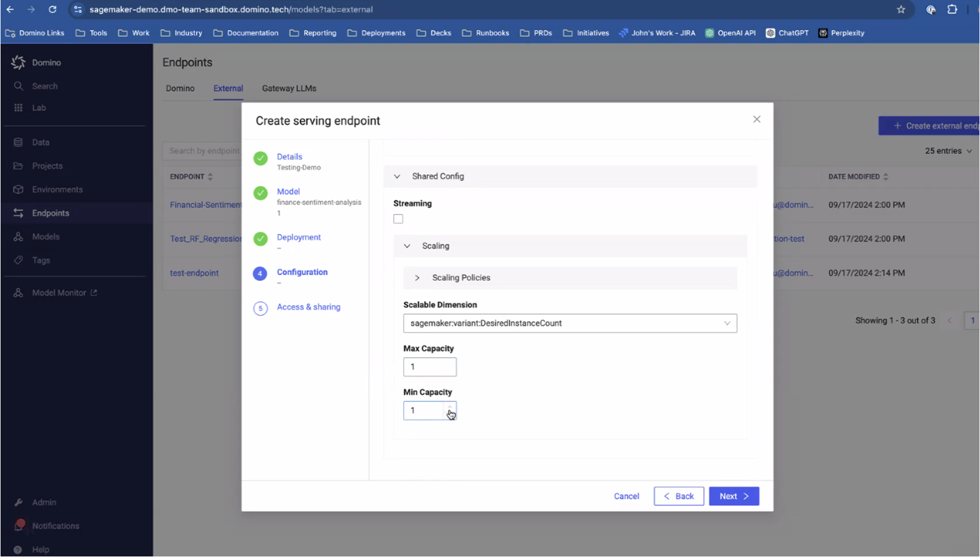Click the Domino logo icon in sidebar
Image resolution: width=980 pixels, height=557 pixels.
[18, 62]
